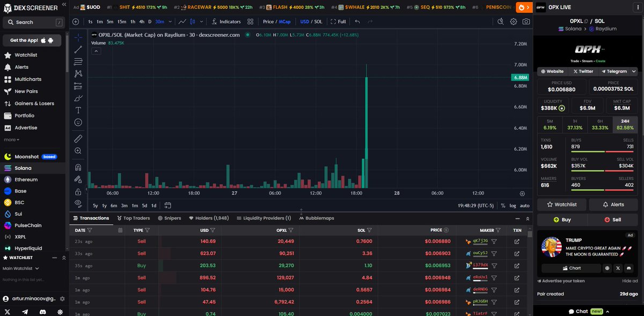Switch chart to line style icon
This screenshot has height=316, width=644.
pyautogui.click(x=183, y=21)
